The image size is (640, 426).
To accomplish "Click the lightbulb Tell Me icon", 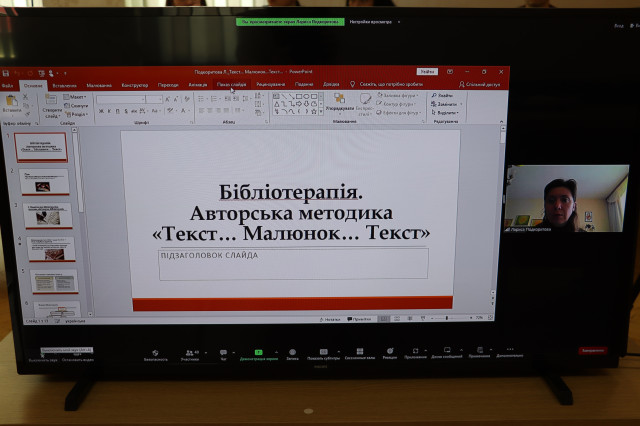I will (x=353, y=84).
